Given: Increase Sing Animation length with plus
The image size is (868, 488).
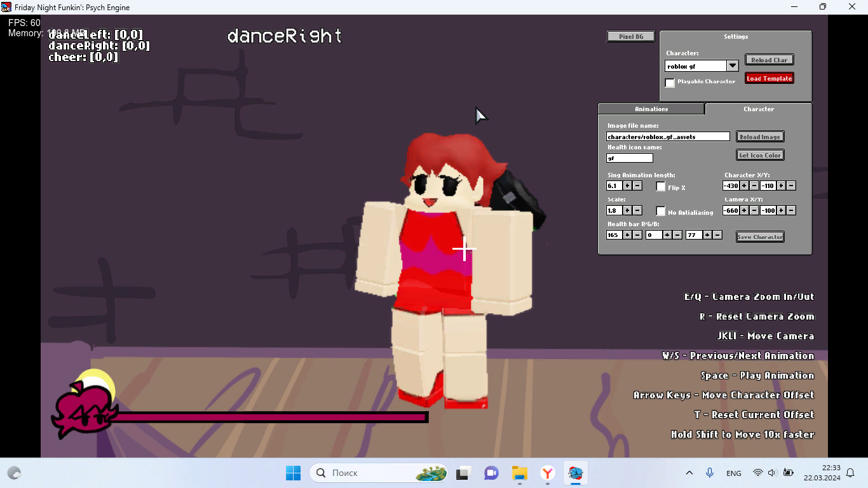Looking at the screenshot, I should [x=627, y=186].
